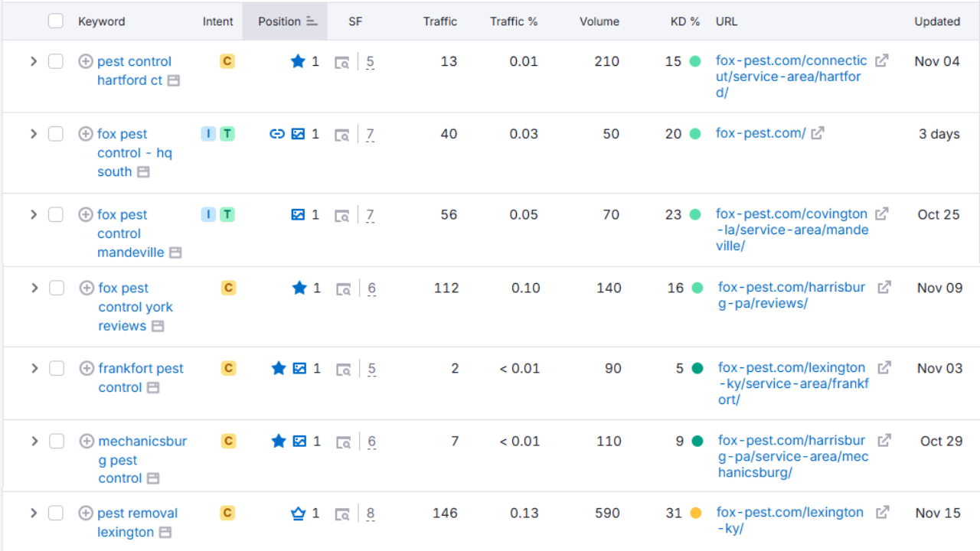
Task: Open keyword link 'pest control hartford ct'
Action: pos(132,70)
